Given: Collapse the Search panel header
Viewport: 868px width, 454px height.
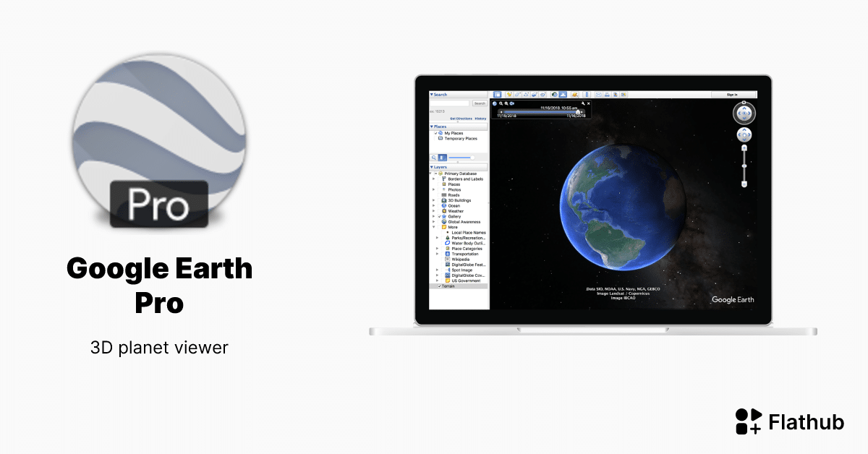Looking at the screenshot, I should 432,95.
